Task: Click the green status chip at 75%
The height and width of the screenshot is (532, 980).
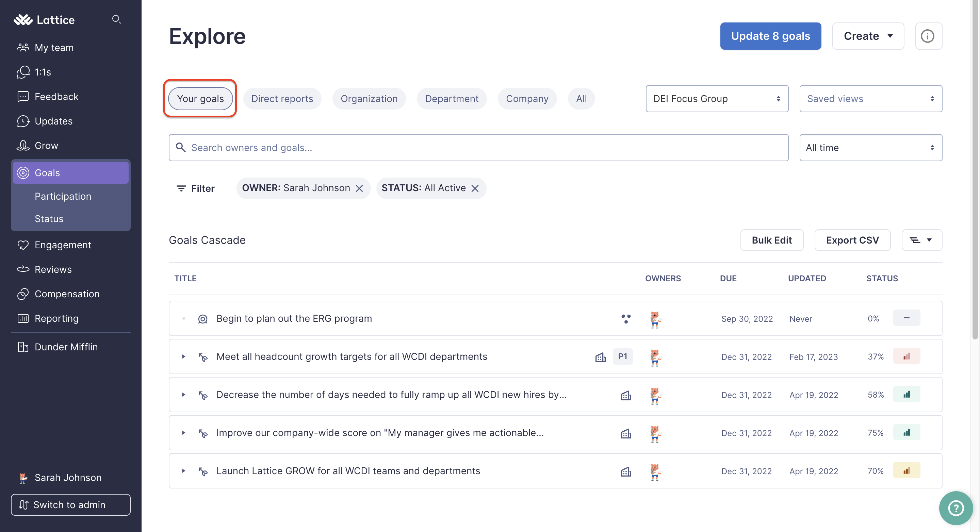Action: [x=906, y=432]
